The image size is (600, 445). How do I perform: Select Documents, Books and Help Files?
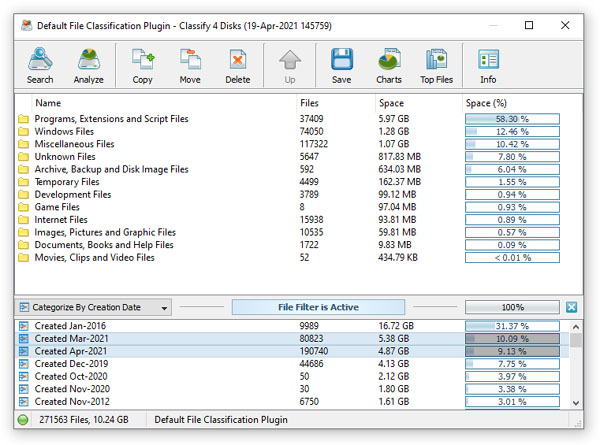click(104, 245)
